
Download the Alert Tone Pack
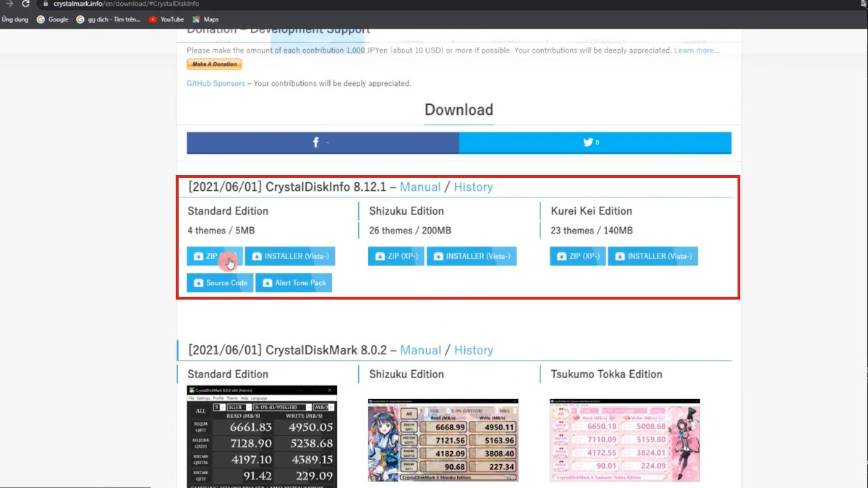(294, 283)
